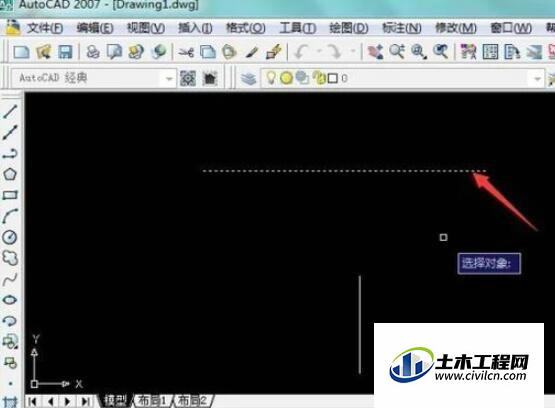Select the Polygon tool
The width and height of the screenshot is (555, 408).
point(10,174)
